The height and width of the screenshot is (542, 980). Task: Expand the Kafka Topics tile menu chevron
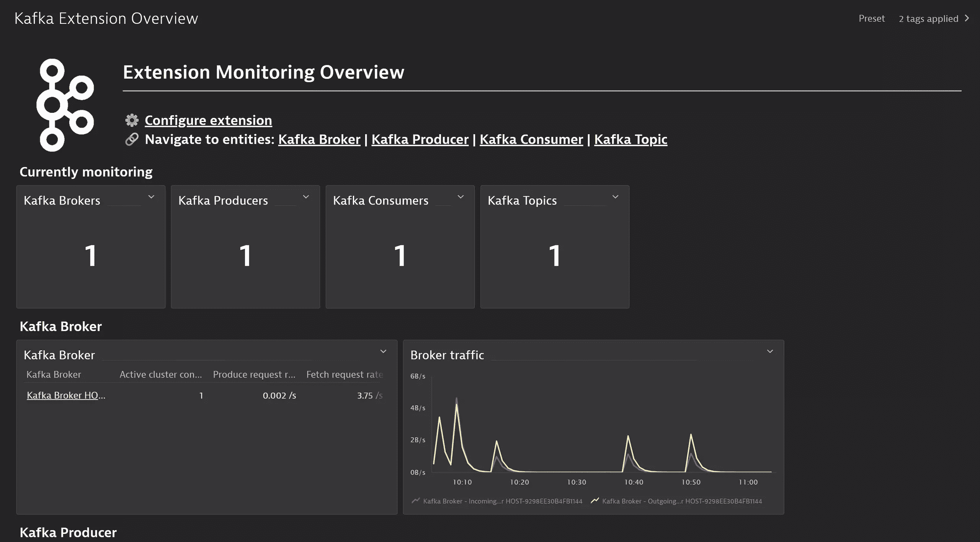[x=615, y=197]
